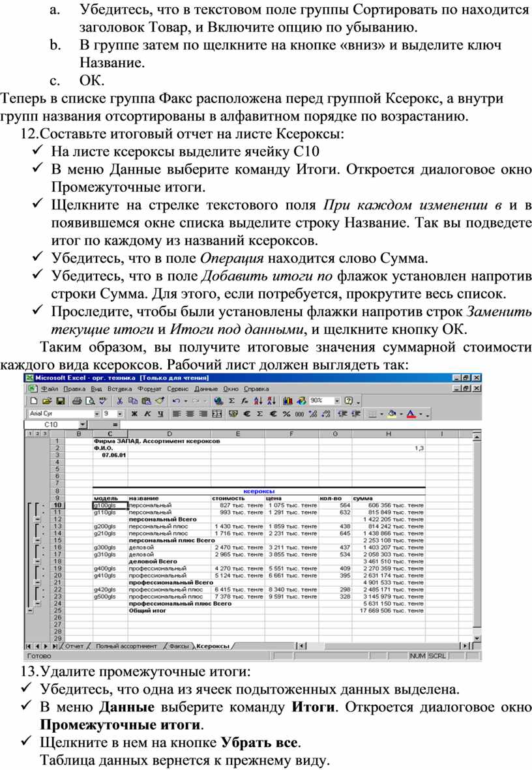Viewport: 532px width, 770px height.
Task: Switch to the Факсы sheet tab
Action: (x=179, y=646)
